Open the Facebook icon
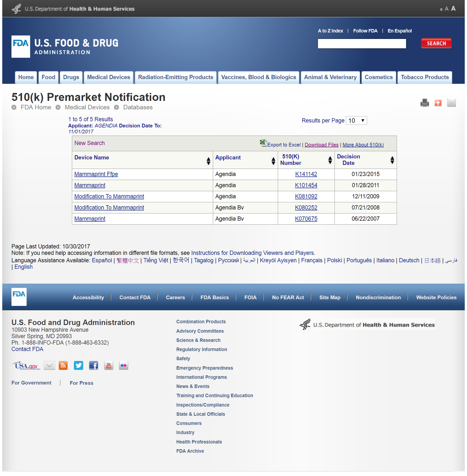467x476 pixels. click(93, 366)
